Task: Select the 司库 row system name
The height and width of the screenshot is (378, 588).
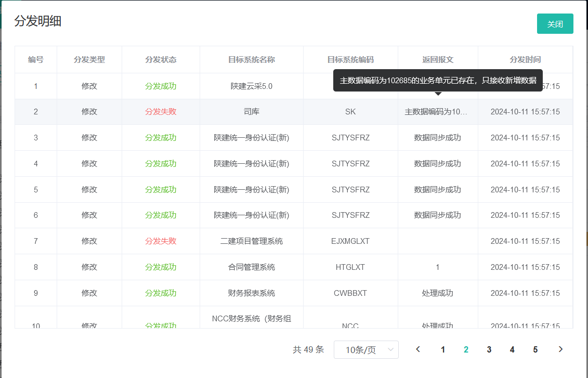Action: point(252,112)
